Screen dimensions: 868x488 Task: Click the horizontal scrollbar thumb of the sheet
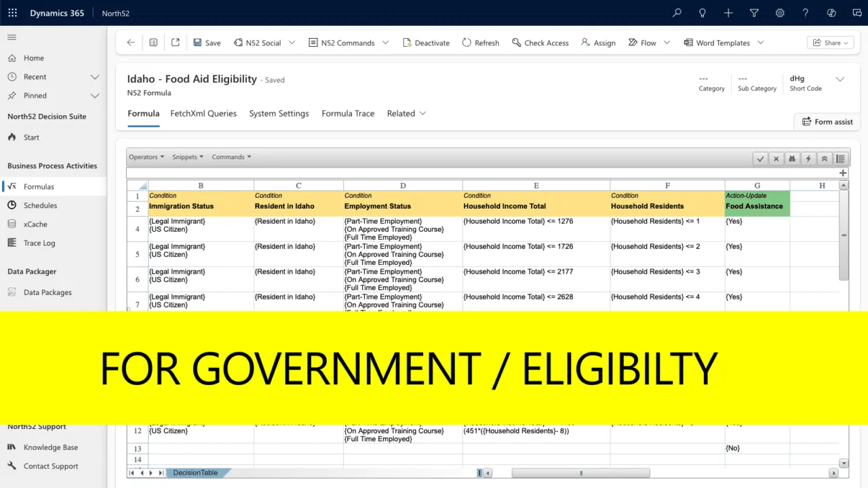pyautogui.click(x=580, y=473)
